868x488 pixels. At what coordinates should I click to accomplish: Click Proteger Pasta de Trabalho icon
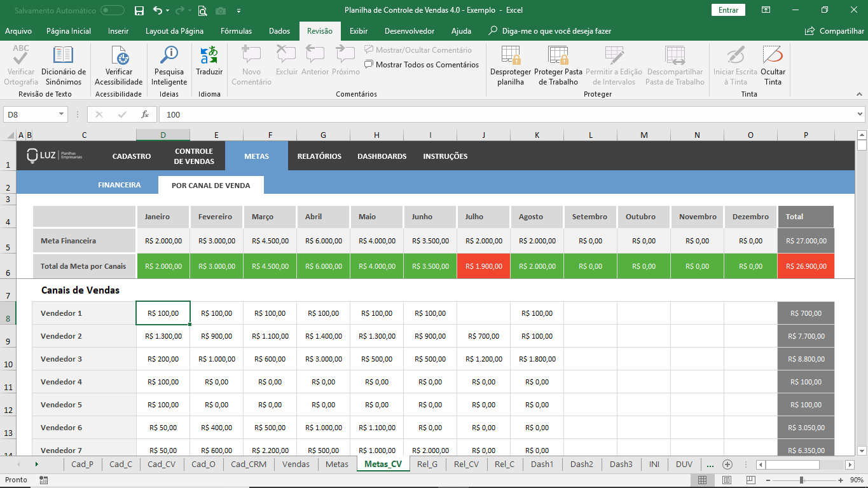tap(558, 56)
